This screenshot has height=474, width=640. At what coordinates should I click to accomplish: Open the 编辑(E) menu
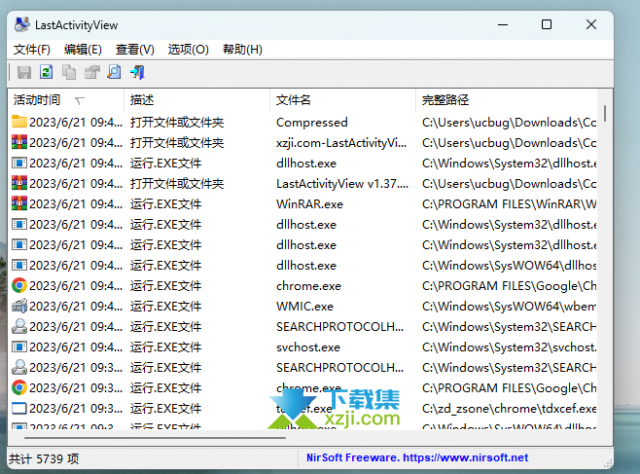coord(83,50)
